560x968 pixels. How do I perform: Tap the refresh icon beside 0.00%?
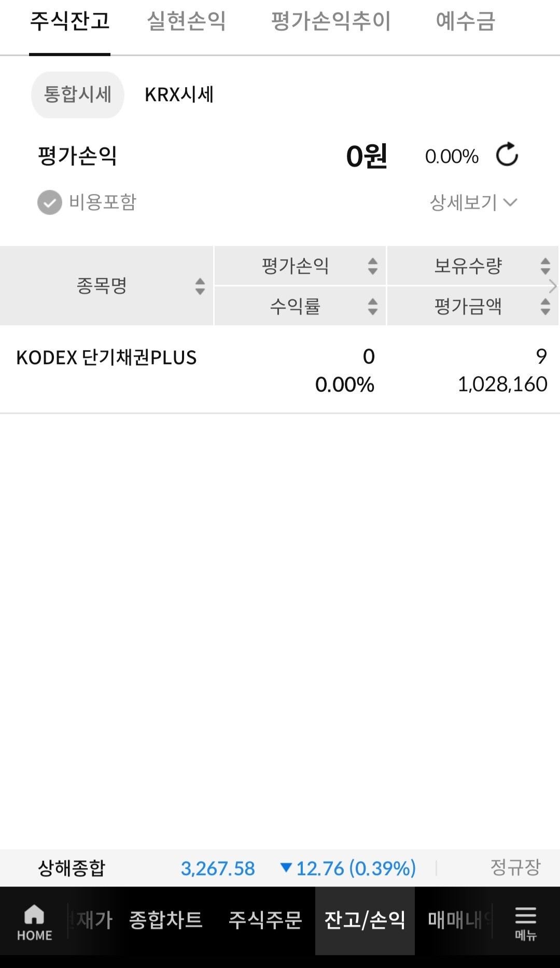pyautogui.click(x=507, y=155)
